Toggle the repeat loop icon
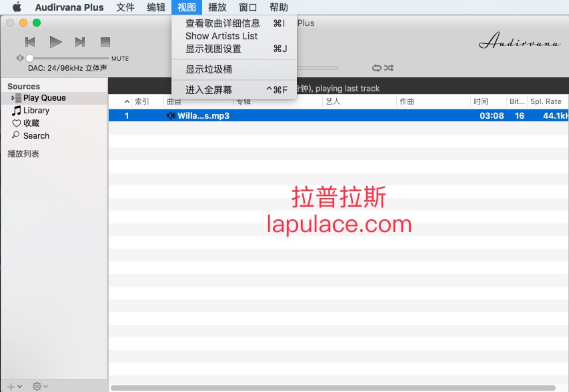 click(x=377, y=68)
